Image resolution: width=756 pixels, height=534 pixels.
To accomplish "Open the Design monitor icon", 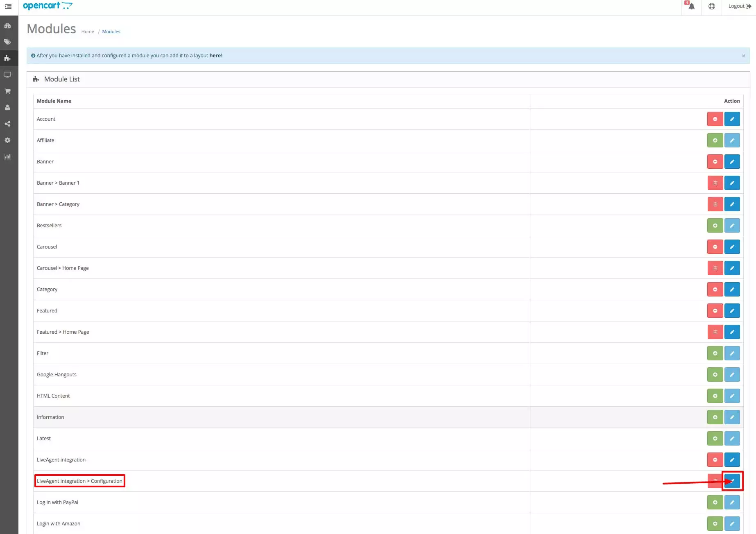I will tap(7, 75).
